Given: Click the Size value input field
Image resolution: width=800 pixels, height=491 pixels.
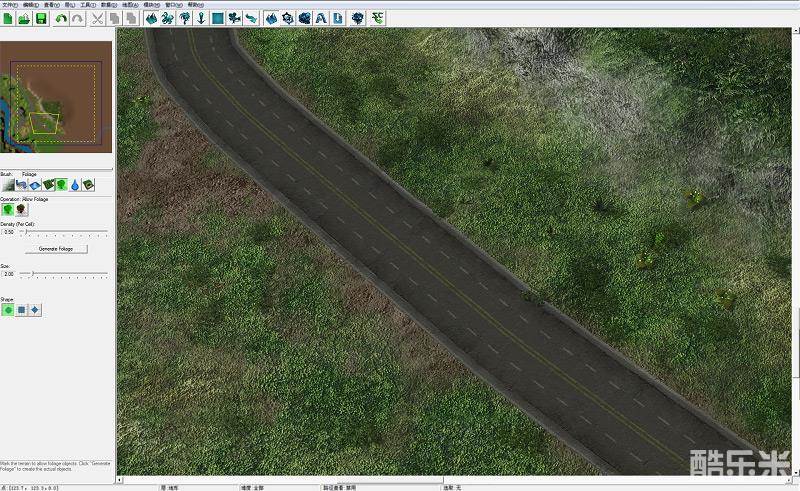Looking at the screenshot, I should tap(9, 273).
